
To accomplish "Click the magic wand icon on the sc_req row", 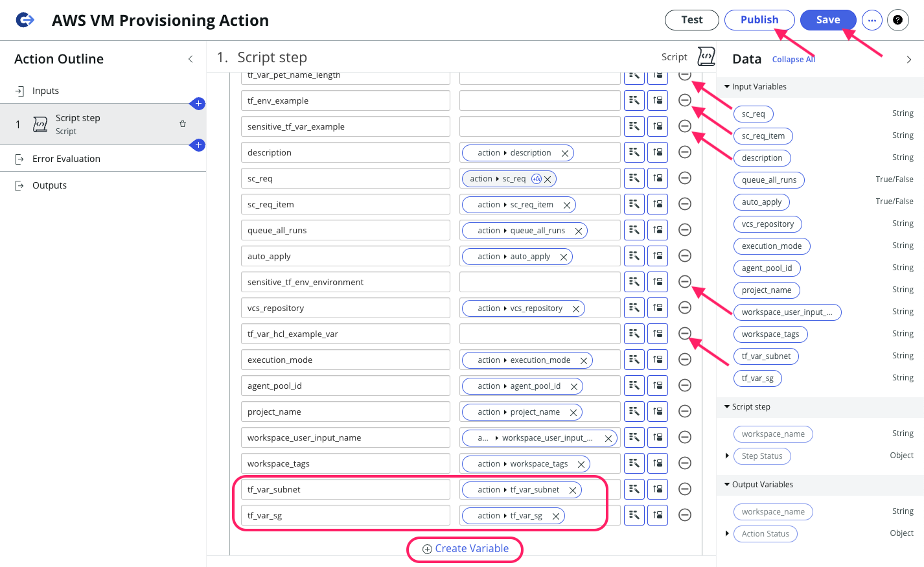I will (x=634, y=178).
